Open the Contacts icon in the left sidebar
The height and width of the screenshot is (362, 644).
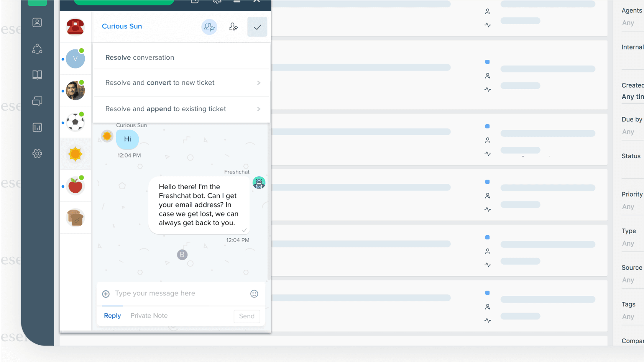point(37,22)
